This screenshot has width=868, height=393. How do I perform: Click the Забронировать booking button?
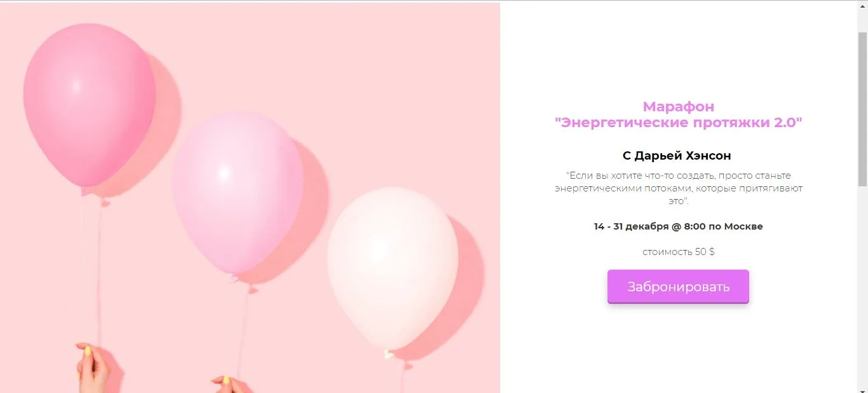coord(678,286)
